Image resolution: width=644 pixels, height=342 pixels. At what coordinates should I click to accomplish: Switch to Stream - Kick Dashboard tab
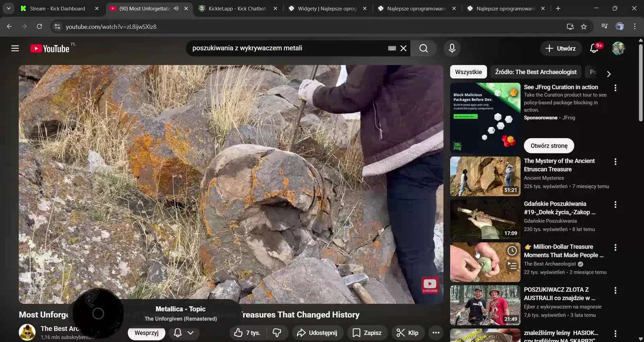point(57,9)
